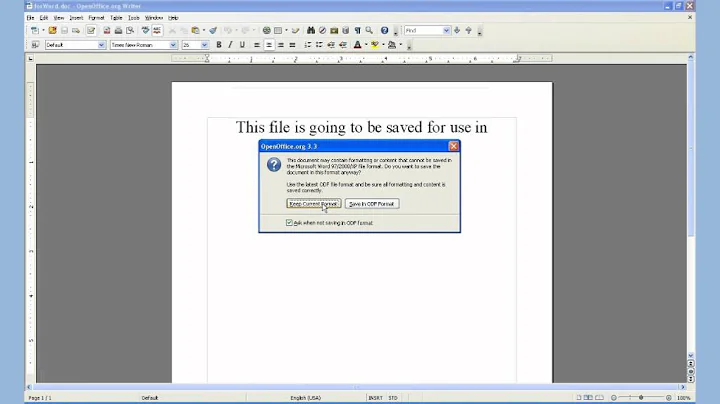
Task: Open Highlighting color dropdown arrow
Action: click(383, 45)
